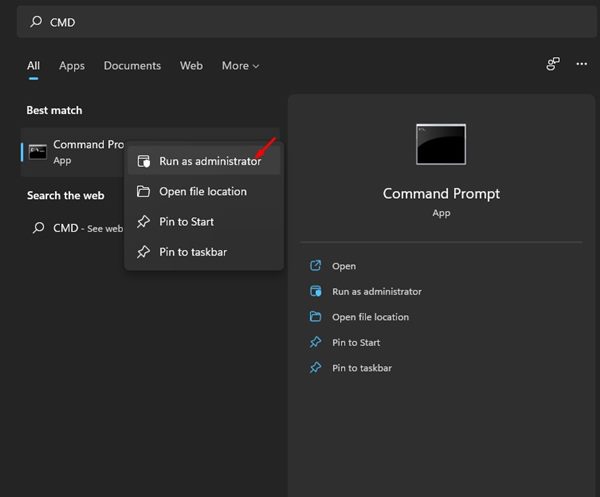
Task: Click the web search magnifier icon beside CMD result
Action: coord(38,228)
